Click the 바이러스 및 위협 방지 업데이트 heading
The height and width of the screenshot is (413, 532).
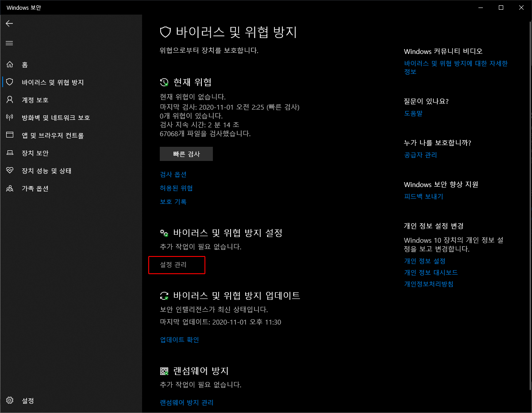237,295
